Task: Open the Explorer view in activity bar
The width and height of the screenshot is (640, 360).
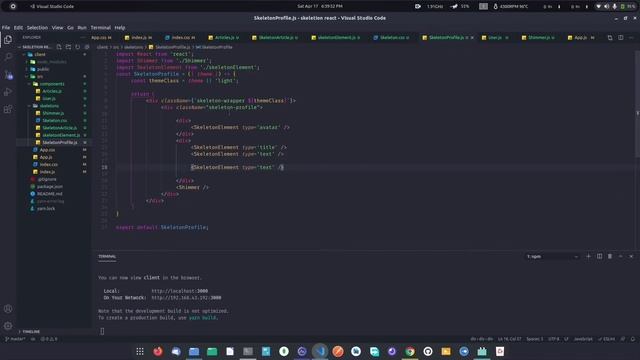Action: [x=8, y=40]
